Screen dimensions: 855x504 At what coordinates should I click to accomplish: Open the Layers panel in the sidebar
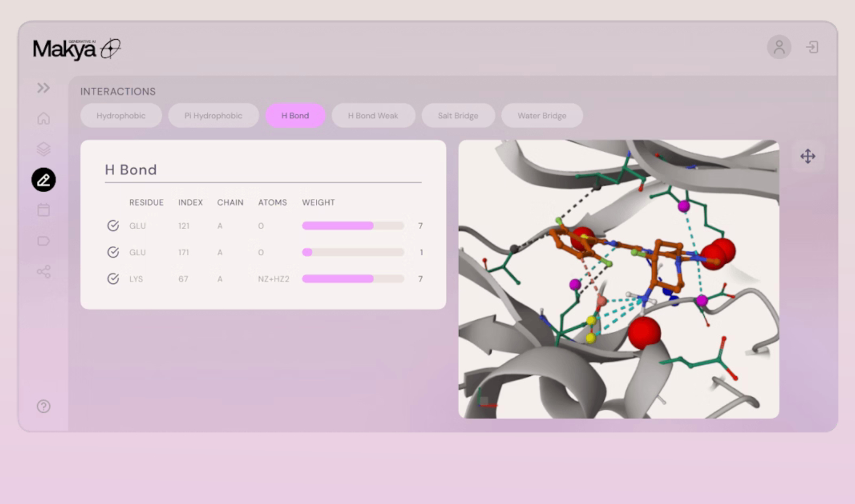coord(43,149)
